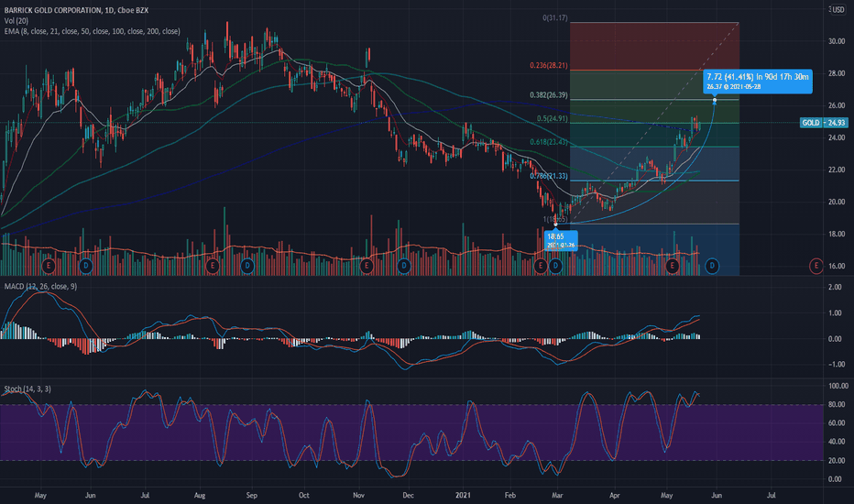The height and width of the screenshot is (504, 854).
Task: Click the earnings marker near May 2020
Action: pyautogui.click(x=49, y=266)
